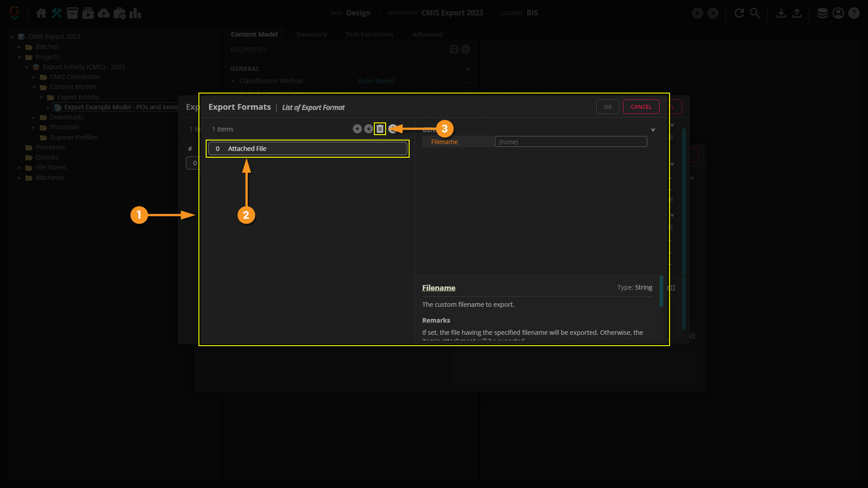Collapse the Content Models tree node
This screenshot has height=488, width=868.
(x=34, y=87)
